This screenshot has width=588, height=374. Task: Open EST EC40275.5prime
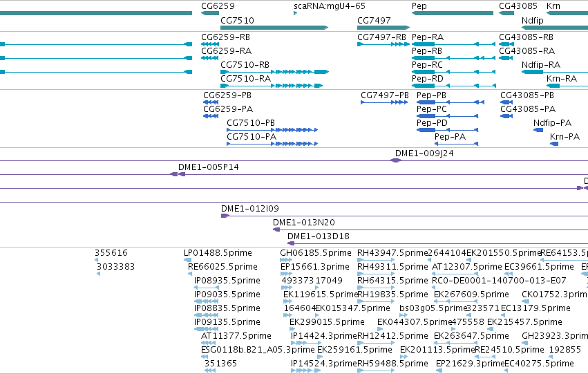pyautogui.click(x=539, y=364)
